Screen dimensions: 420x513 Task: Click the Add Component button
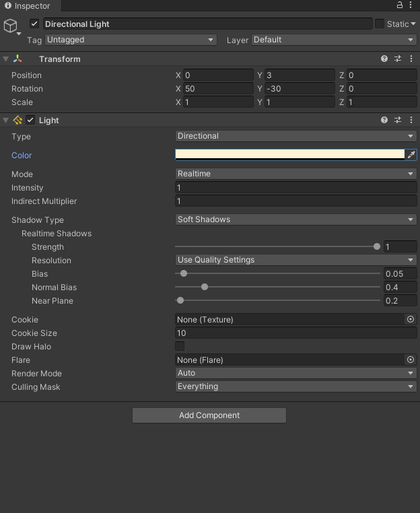pyautogui.click(x=209, y=415)
